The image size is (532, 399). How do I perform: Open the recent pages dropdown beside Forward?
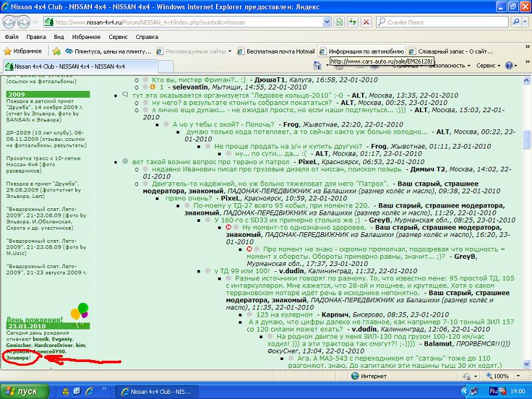35,23
